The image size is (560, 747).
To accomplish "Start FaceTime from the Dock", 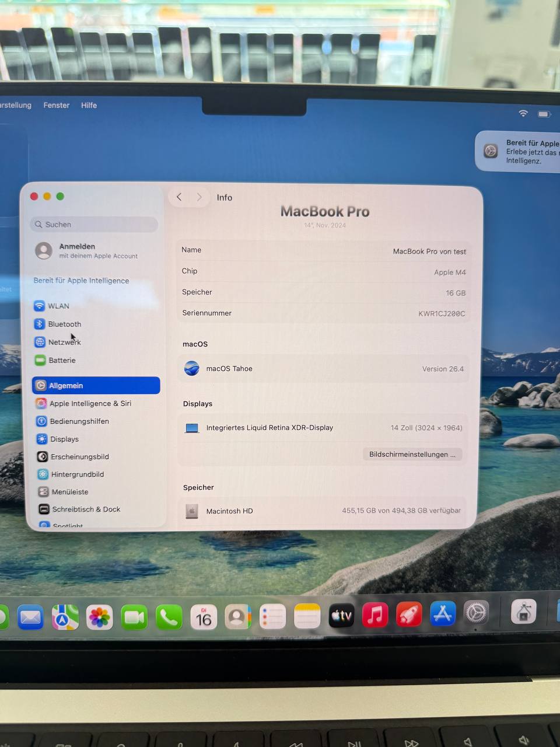I will click(134, 617).
